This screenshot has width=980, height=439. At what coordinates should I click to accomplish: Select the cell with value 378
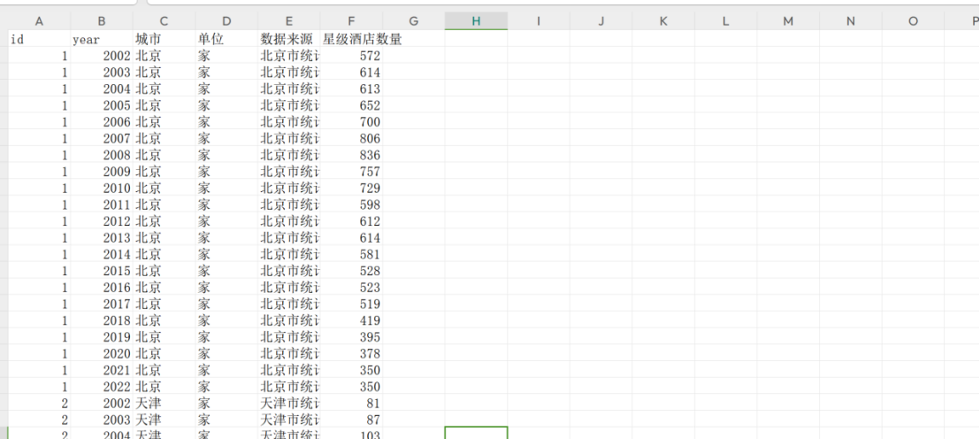(351, 354)
